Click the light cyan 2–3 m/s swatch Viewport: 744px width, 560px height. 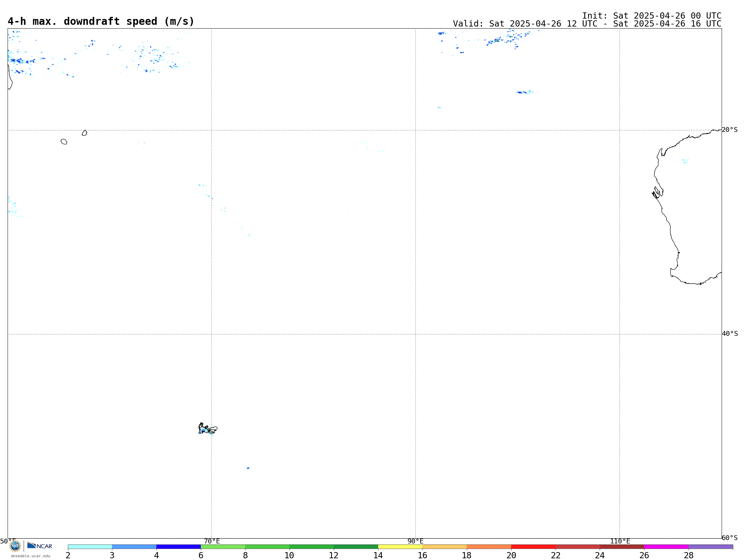90,547
